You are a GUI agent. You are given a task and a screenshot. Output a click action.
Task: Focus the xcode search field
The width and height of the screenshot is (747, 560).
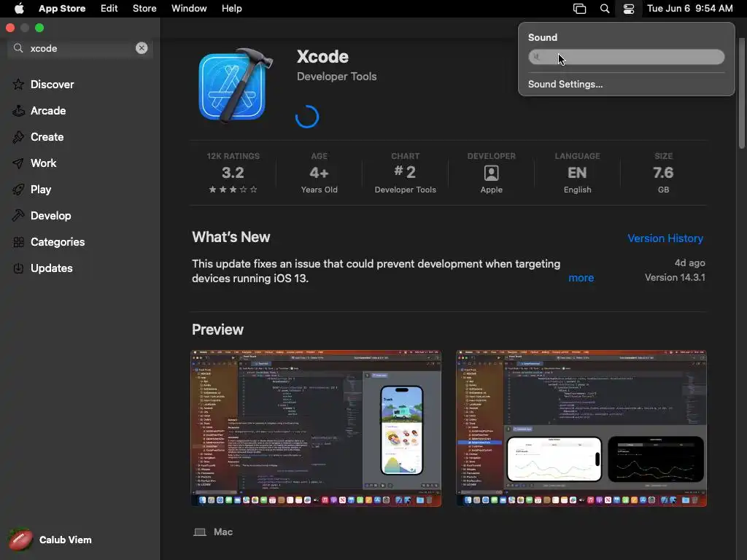click(80, 48)
